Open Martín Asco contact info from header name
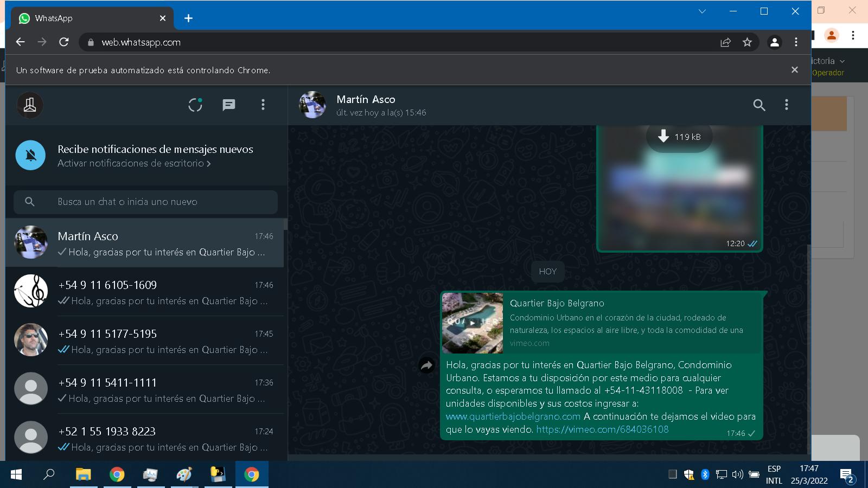The width and height of the screenshot is (868, 488). point(366,99)
